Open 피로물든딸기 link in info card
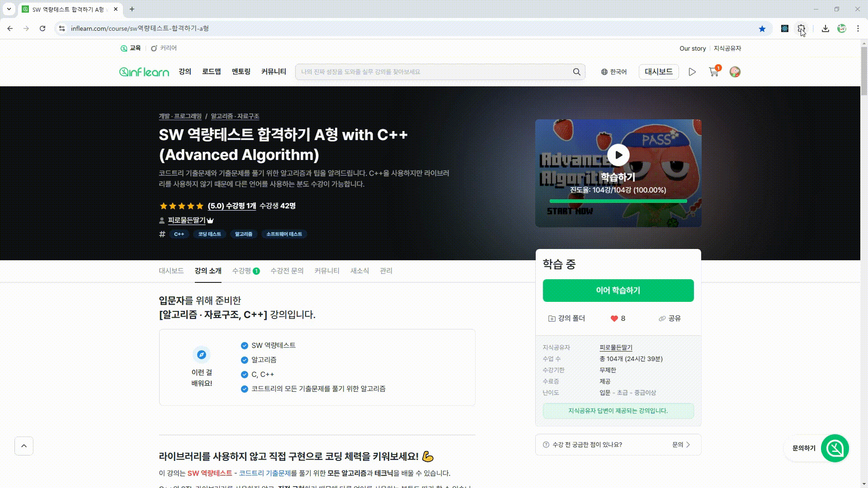This screenshot has width=868, height=488. pos(616,347)
